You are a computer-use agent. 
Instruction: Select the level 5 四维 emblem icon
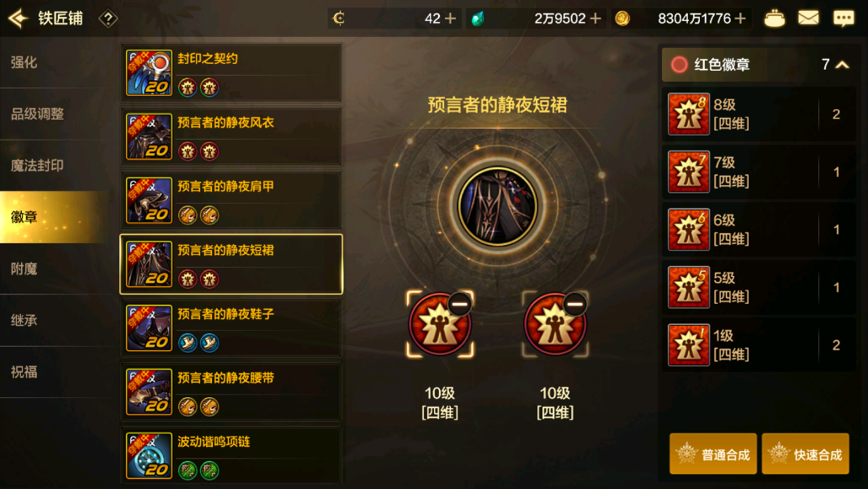(x=688, y=287)
